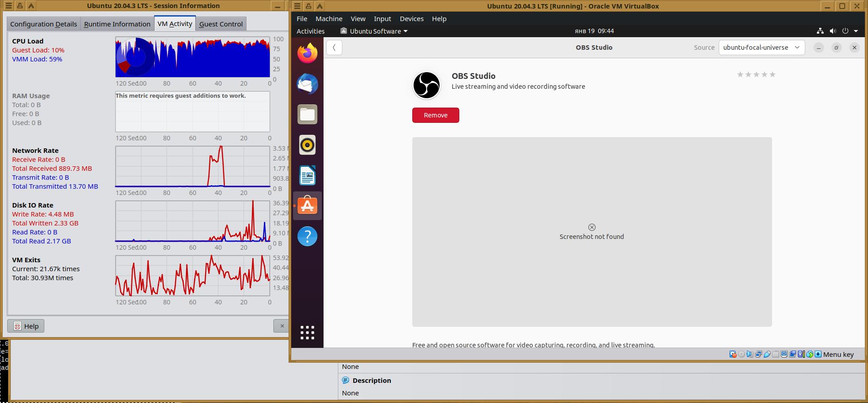Click the recording status bar icon

(793, 354)
